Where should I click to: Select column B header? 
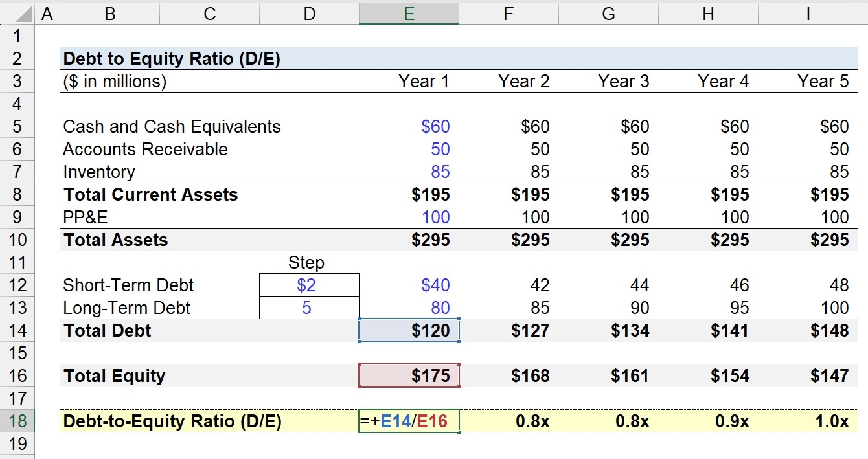[110, 12]
